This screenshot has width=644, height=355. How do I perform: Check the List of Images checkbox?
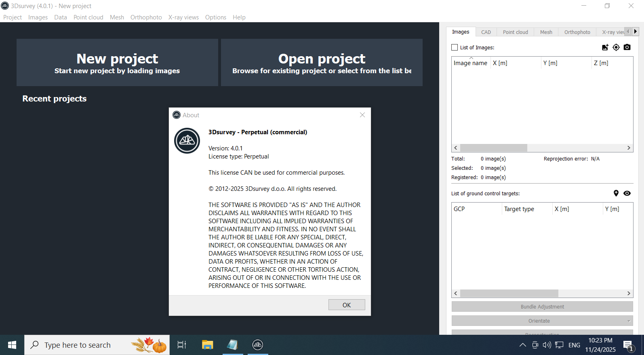pyautogui.click(x=455, y=47)
